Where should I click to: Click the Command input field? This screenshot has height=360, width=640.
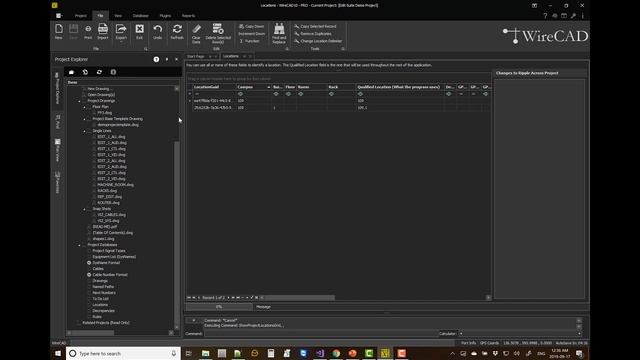321,334
